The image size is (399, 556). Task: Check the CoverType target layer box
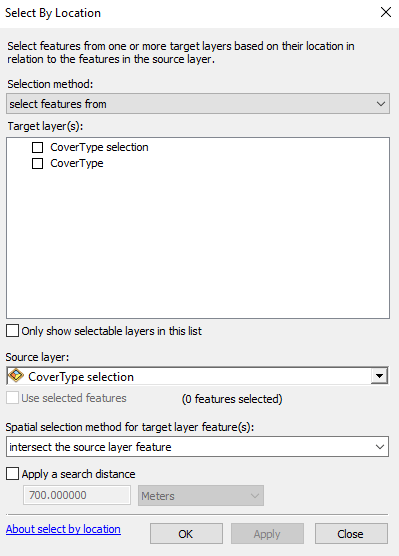tap(38, 163)
